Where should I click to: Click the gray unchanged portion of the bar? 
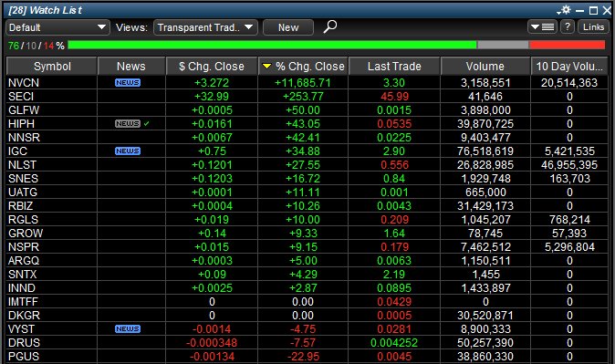tap(503, 45)
